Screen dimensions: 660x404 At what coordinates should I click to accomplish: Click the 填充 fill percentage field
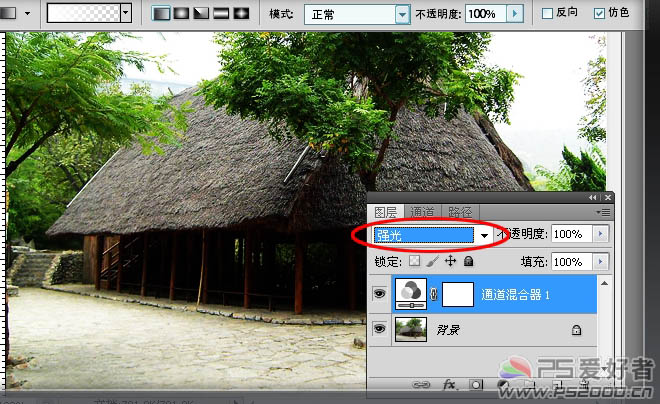pos(570,262)
